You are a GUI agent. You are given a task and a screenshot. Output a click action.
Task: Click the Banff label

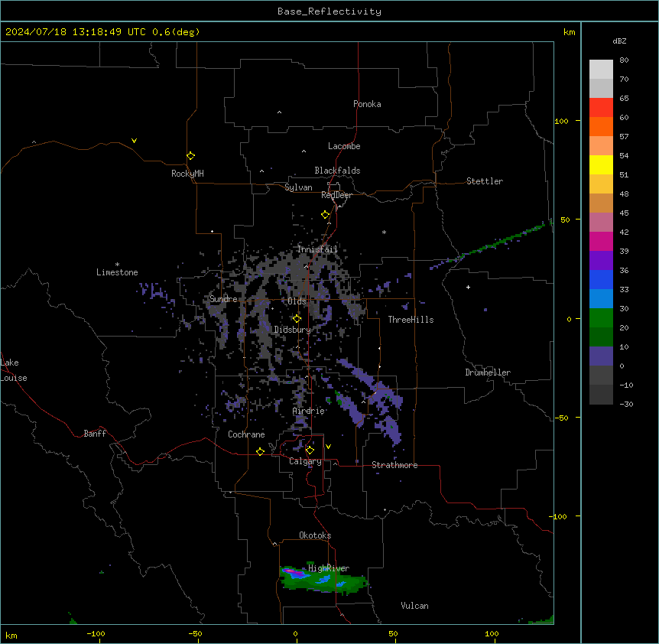(x=95, y=434)
